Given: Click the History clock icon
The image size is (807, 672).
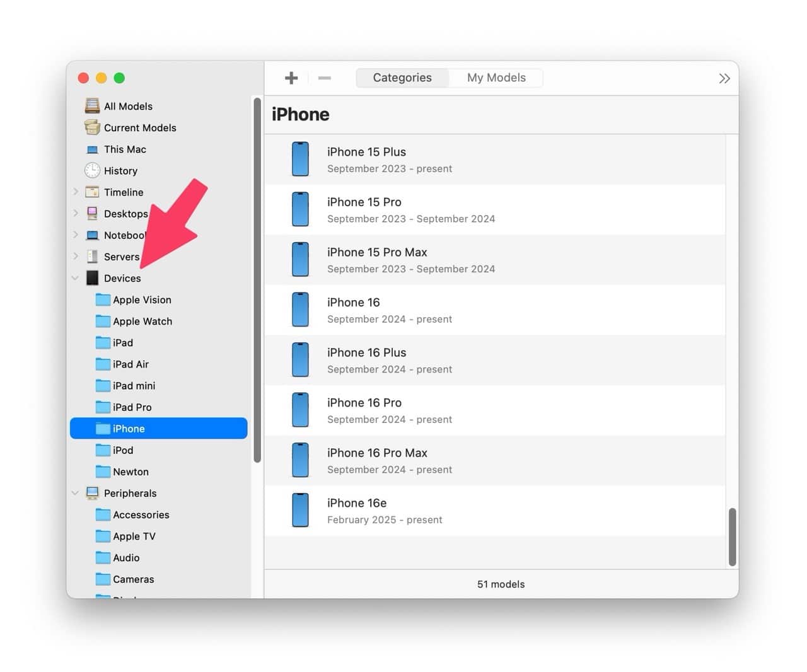Looking at the screenshot, I should pos(93,170).
